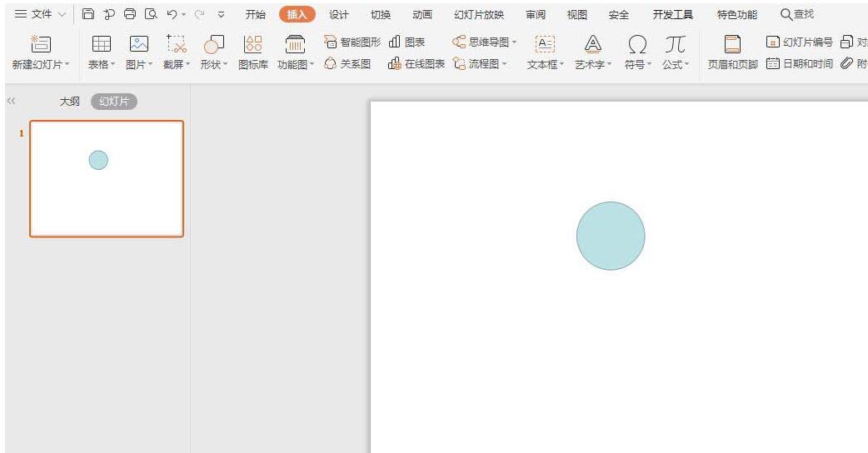Click the 文本框 text box icon
The image size is (868, 453).
click(x=546, y=43)
